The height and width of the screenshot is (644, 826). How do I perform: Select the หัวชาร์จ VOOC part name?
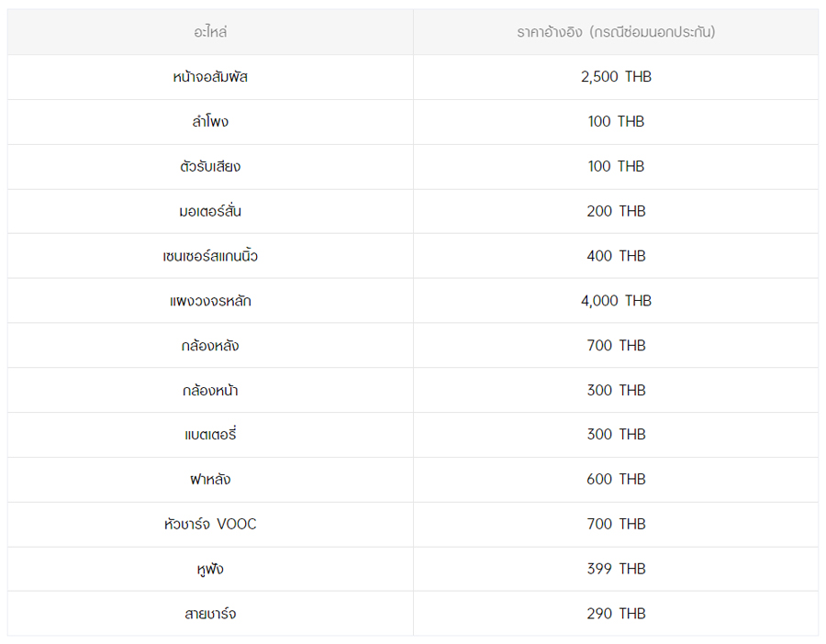(210, 524)
